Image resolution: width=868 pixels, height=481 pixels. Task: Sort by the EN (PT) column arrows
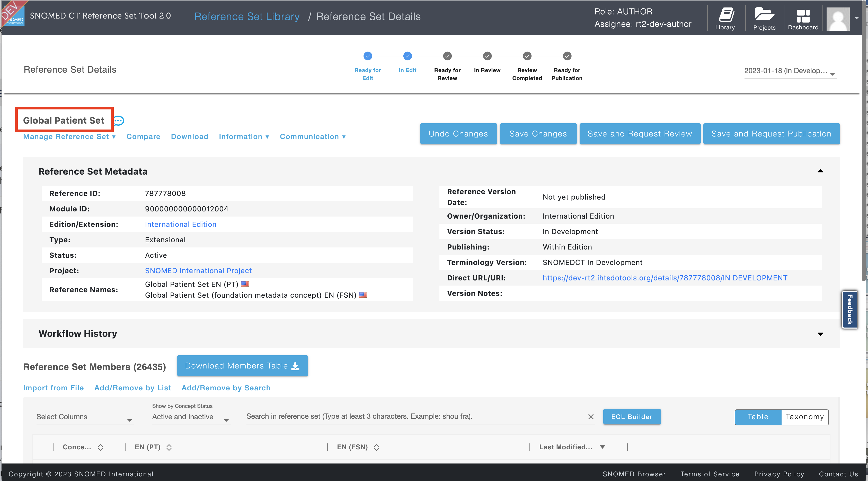(169, 447)
